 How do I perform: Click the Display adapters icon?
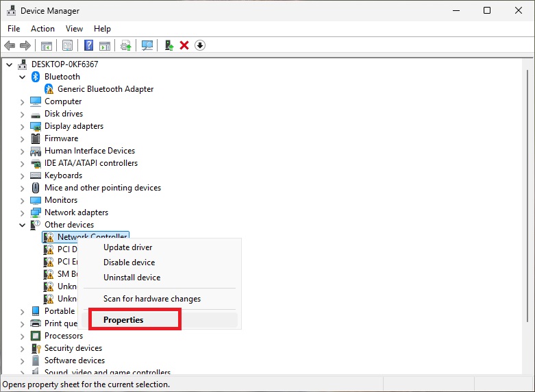(x=36, y=126)
